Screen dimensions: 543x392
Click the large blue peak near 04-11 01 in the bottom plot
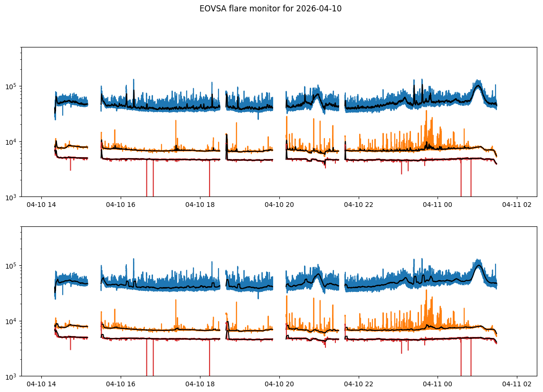click(478, 265)
